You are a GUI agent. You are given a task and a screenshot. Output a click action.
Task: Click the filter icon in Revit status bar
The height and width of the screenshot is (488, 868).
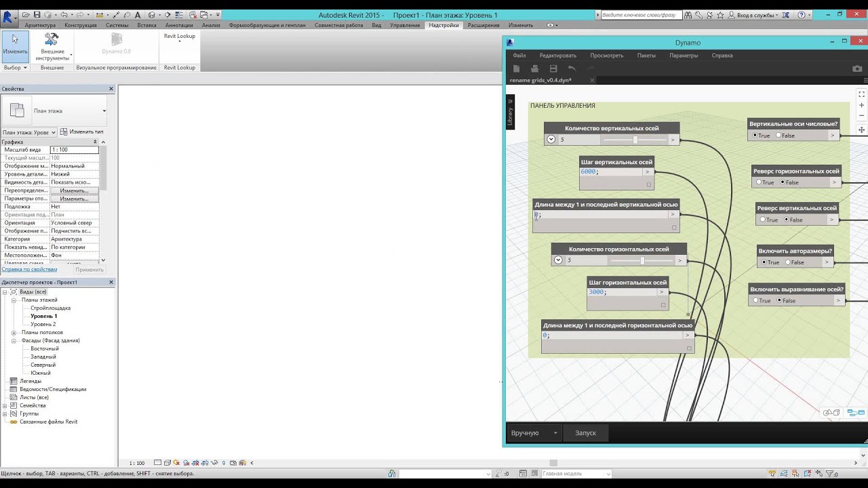tap(831, 474)
